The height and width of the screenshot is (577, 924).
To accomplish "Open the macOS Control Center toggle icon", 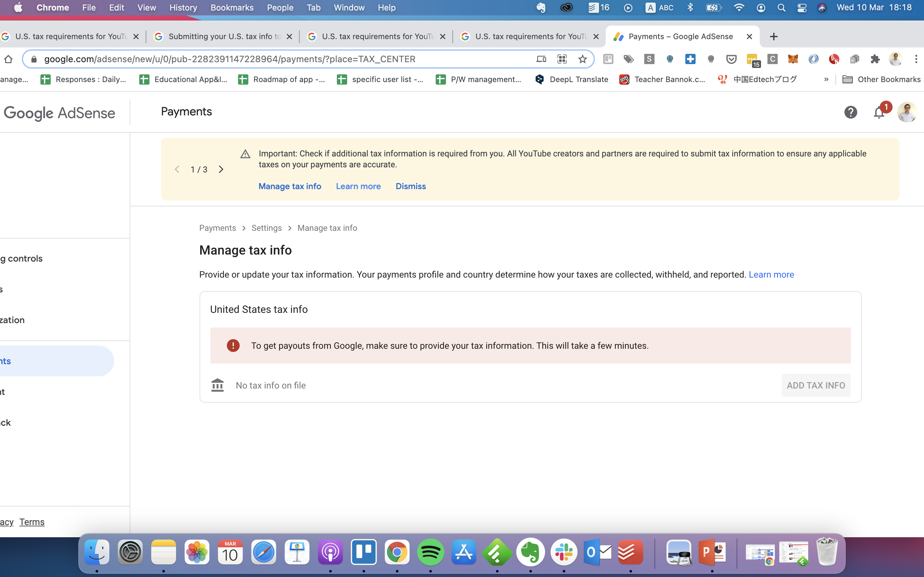I will (801, 8).
